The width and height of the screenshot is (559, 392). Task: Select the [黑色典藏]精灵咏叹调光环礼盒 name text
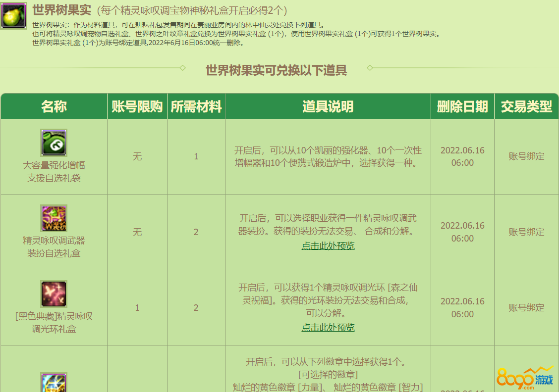point(54,322)
